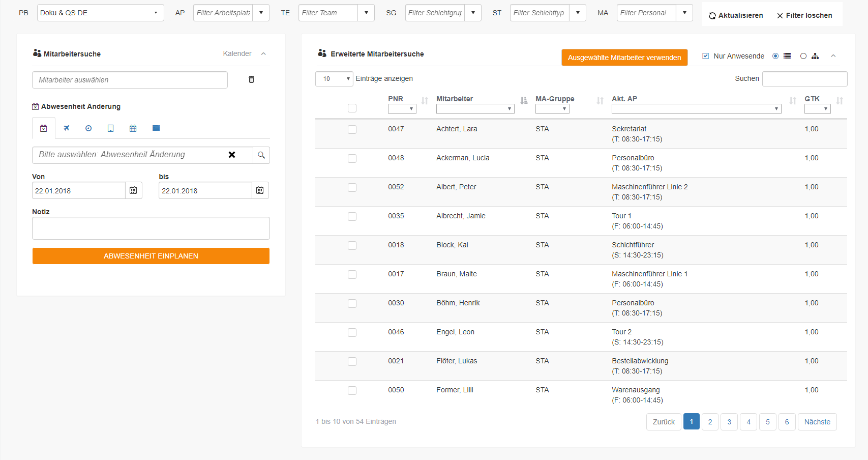Sort the table by PNR column
Viewport: 868px width, 460px height.
(425, 101)
